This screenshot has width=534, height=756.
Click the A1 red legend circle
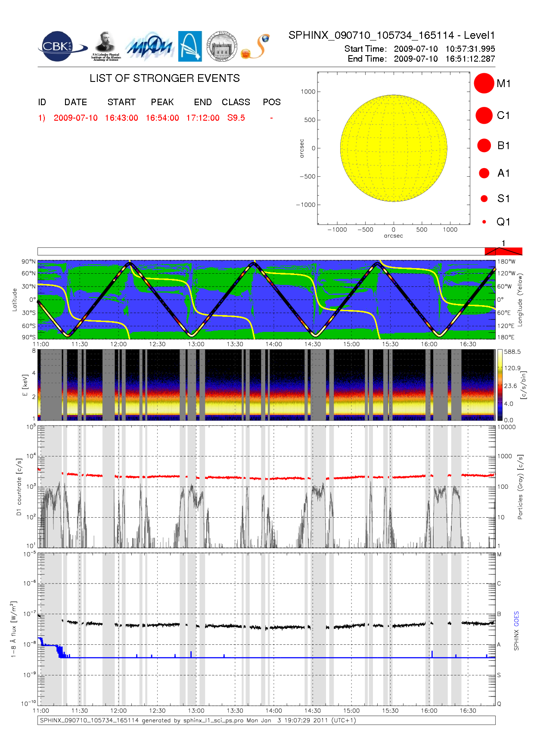pos(484,173)
